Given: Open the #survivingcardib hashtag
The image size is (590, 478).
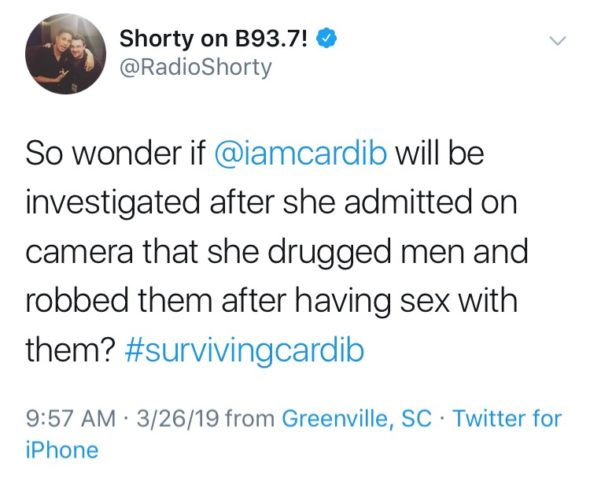Looking at the screenshot, I should point(244,351).
